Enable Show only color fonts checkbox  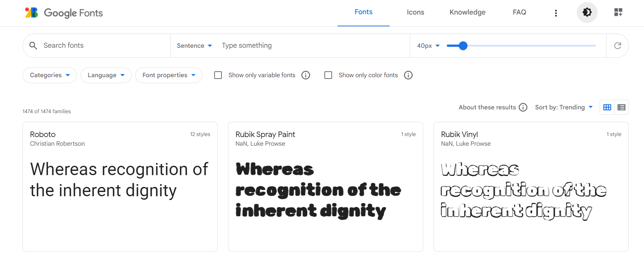pyautogui.click(x=328, y=75)
